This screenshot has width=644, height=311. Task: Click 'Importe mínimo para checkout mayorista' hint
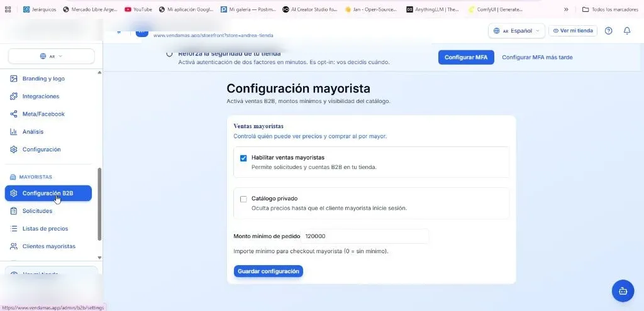pos(311,251)
